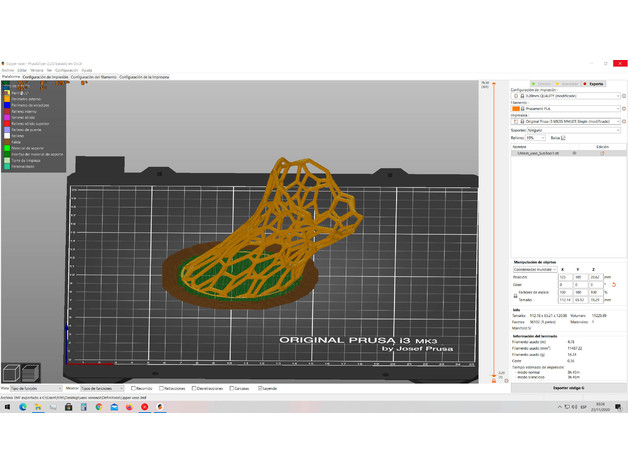Click the reset rotation arrow icon

[x=615, y=284]
